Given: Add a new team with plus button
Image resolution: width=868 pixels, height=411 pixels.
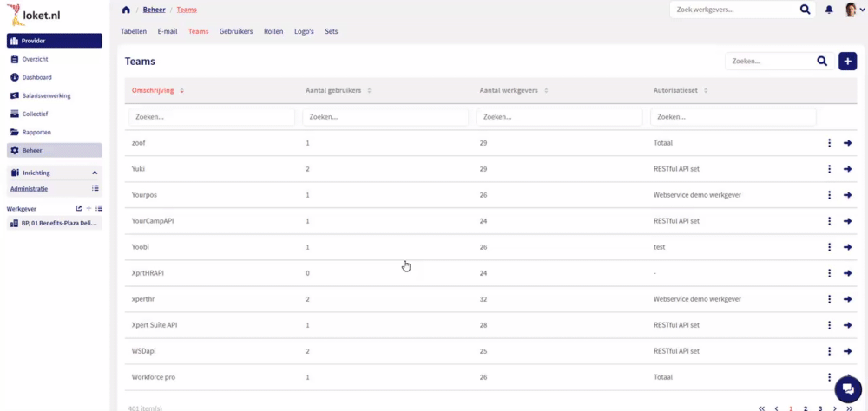Looking at the screenshot, I should coord(847,62).
